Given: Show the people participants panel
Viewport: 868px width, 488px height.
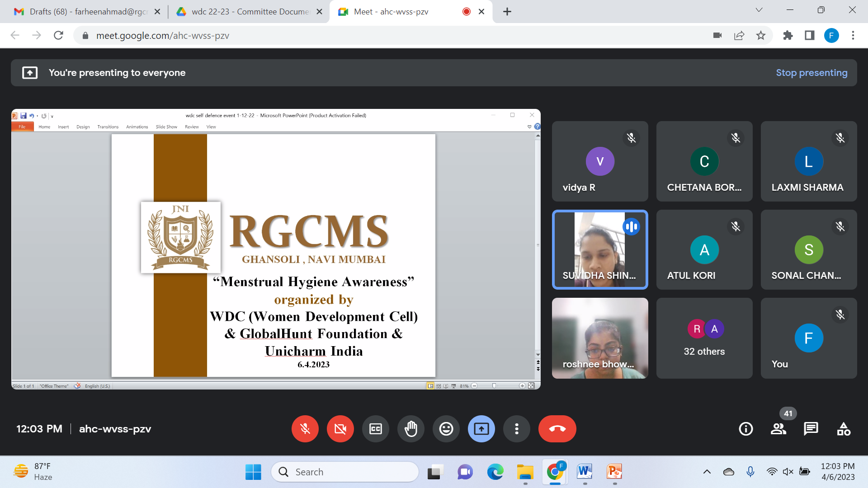Looking at the screenshot, I should pos(778,428).
